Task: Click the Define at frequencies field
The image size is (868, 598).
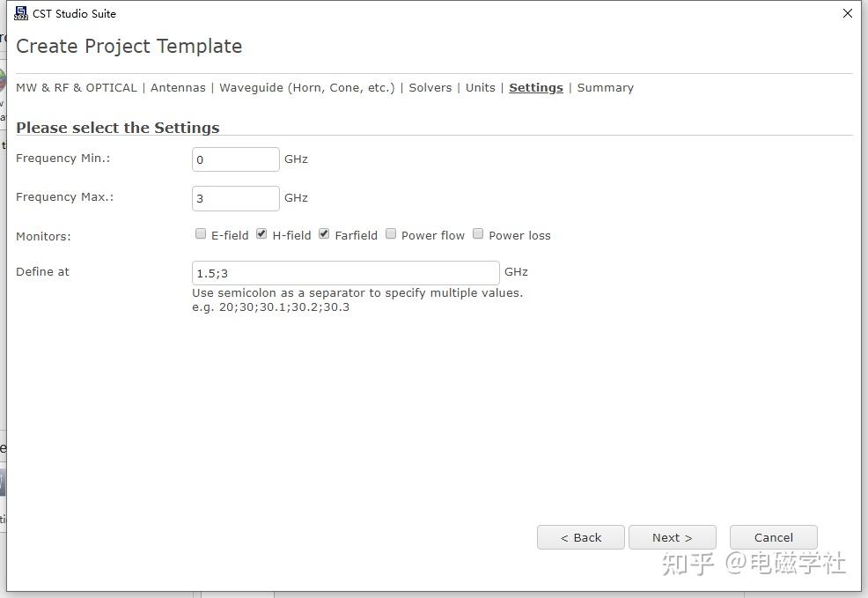Action: tap(345, 273)
